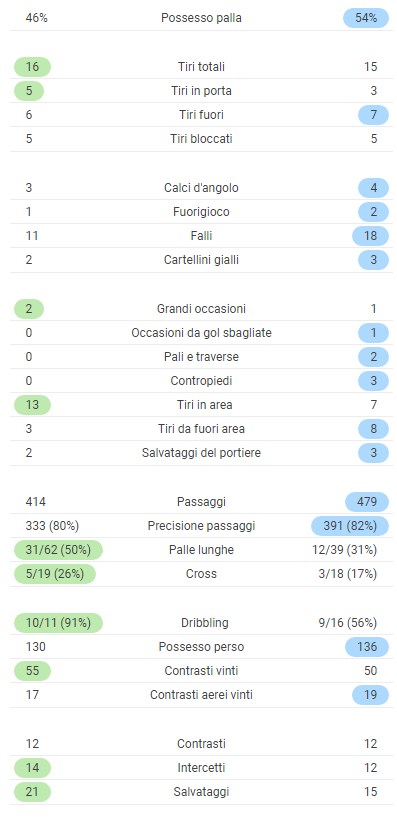Click the Calci d'angolo label
Screen dimensions: 397x826
[201, 188]
